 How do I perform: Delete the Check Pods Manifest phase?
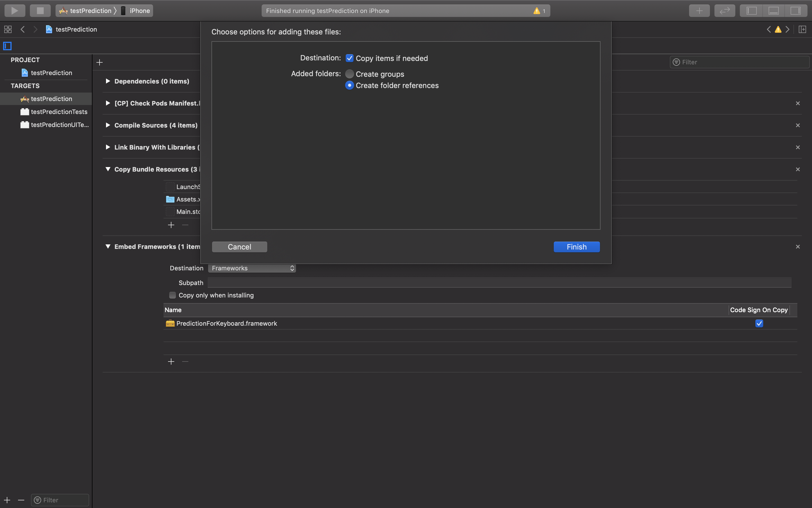tap(798, 103)
